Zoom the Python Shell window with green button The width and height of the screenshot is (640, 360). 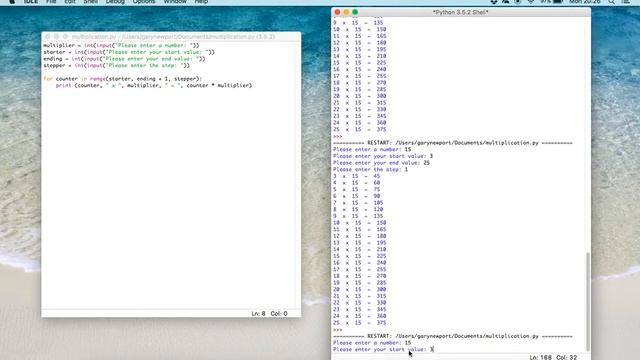click(355, 12)
